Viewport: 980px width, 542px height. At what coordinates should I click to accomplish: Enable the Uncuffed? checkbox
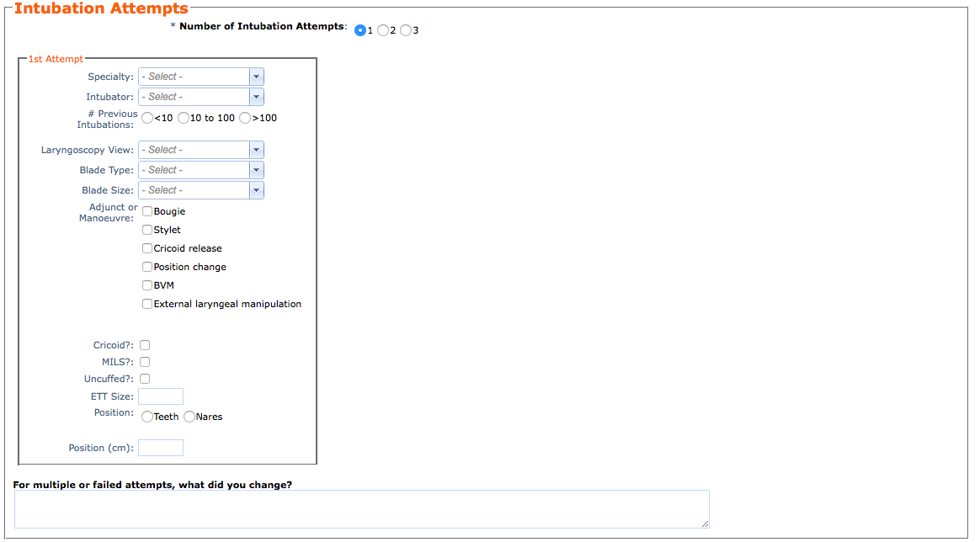click(145, 379)
